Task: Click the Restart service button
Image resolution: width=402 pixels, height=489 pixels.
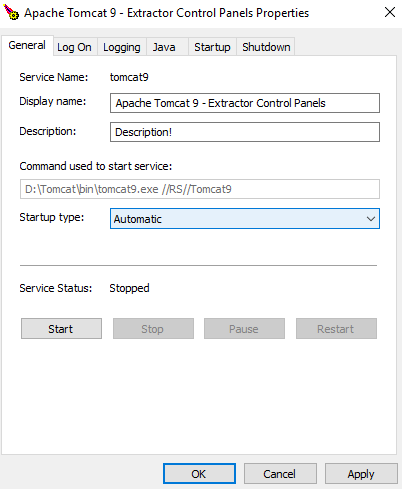Action: 336,329
